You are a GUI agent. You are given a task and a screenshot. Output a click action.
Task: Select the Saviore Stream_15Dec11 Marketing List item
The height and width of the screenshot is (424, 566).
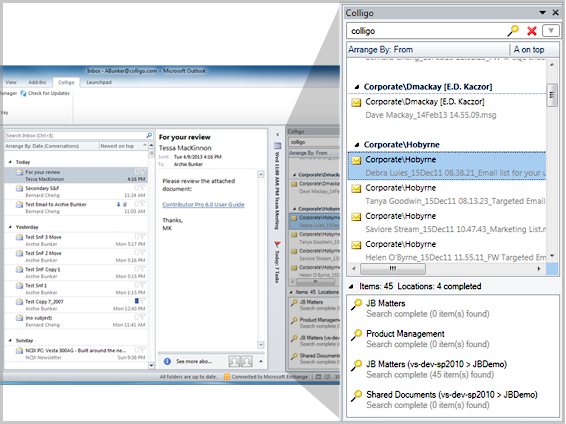click(x=447, y=222)
